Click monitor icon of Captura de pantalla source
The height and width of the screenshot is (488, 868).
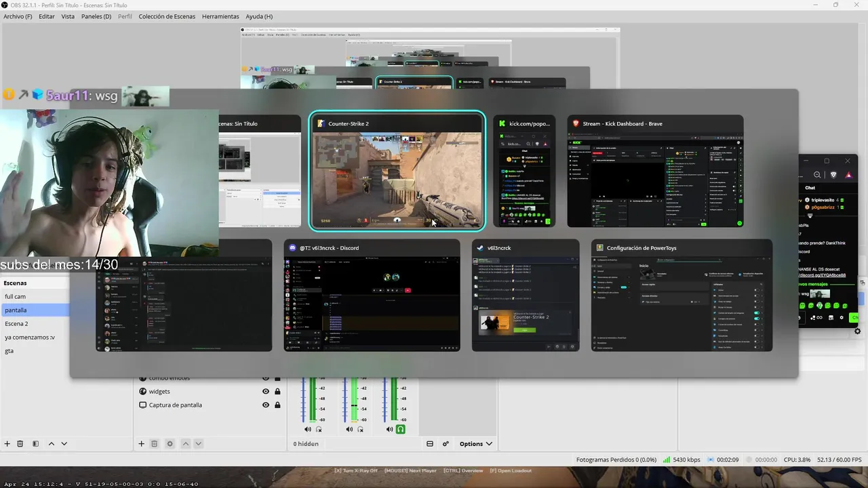(142, 405)
